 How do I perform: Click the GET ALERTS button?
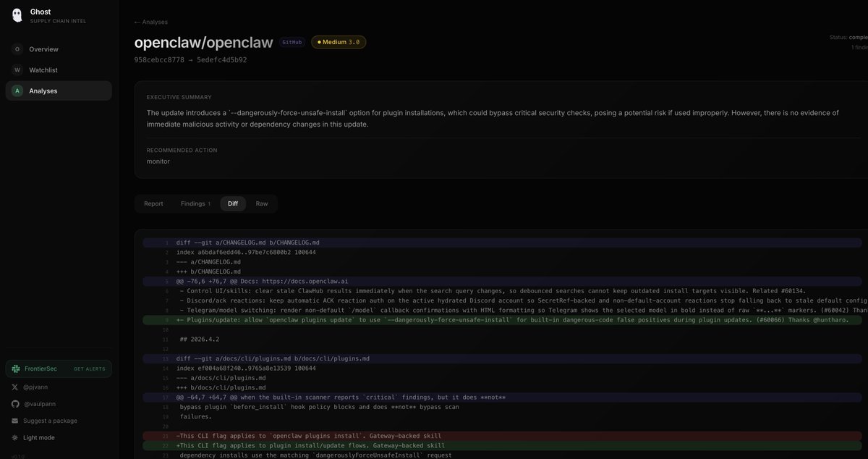coord(89,369)
